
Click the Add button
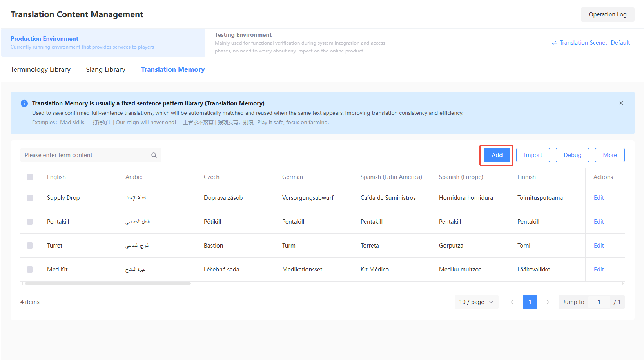[497, 155]
